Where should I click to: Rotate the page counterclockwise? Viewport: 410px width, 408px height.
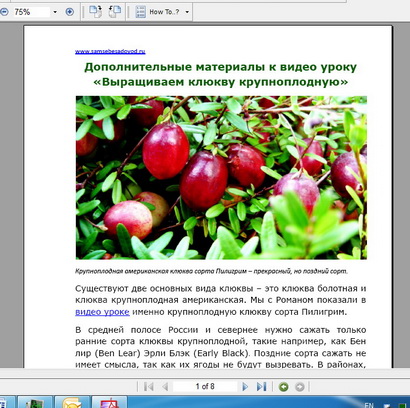(115, 12)
